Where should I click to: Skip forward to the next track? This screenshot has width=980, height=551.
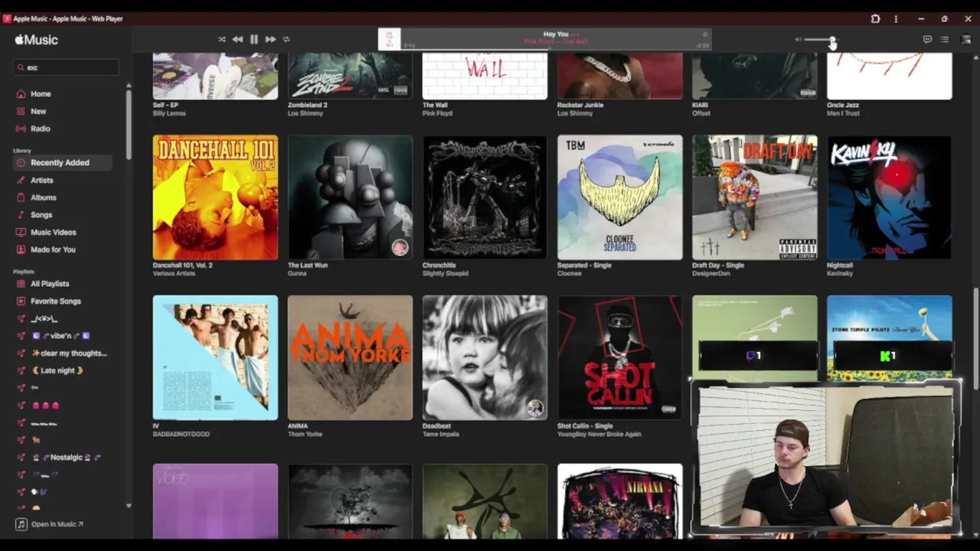click(270, 39)
